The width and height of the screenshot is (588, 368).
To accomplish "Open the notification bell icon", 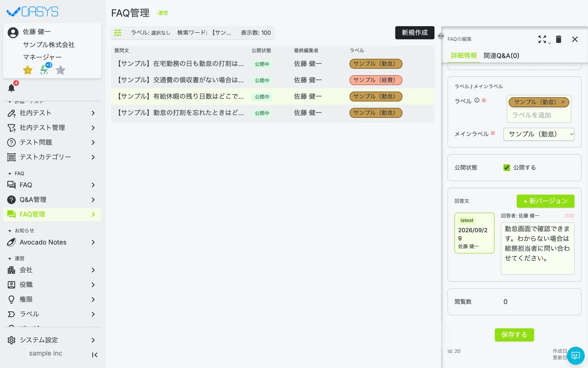I will (11, 88).
